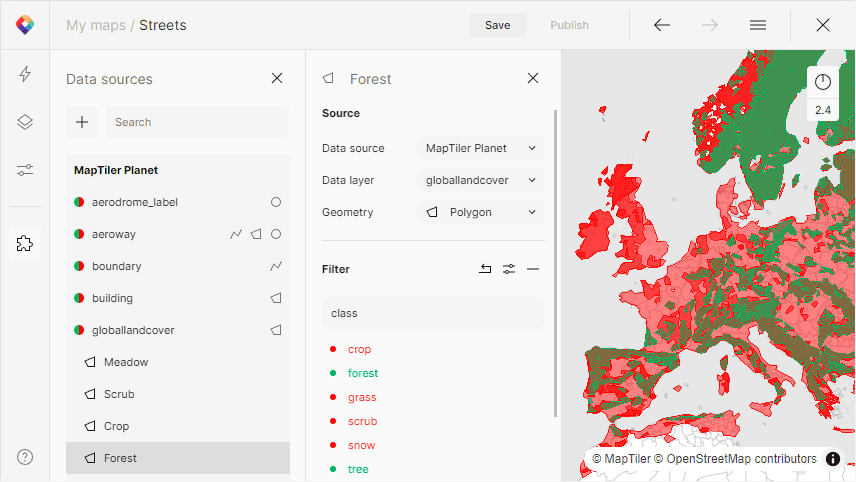Viewport: 856px width, 482px height.
Task: Close the Data sources panel
Action: click(277, 79)
